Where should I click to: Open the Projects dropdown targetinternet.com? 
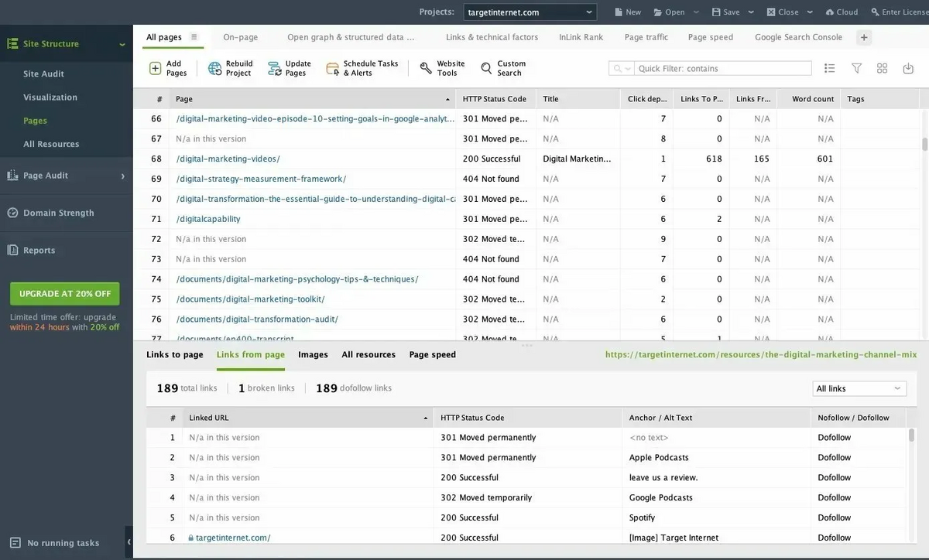click(530, 12)
